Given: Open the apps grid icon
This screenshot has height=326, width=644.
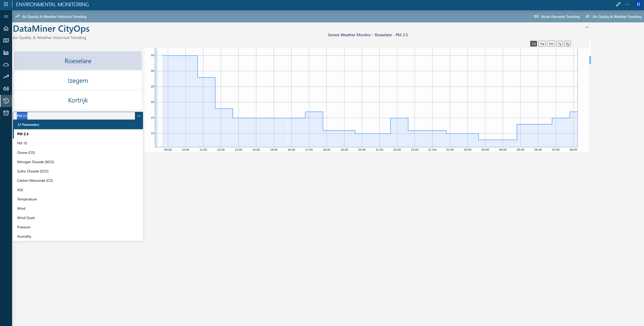Looking at the screenshot, I should [6, 4].
